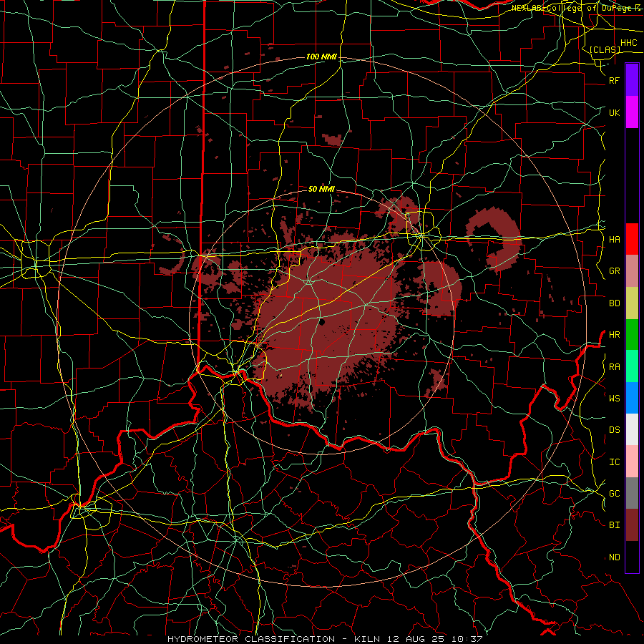Click the "DS" legend label

(x=614, y=429)
